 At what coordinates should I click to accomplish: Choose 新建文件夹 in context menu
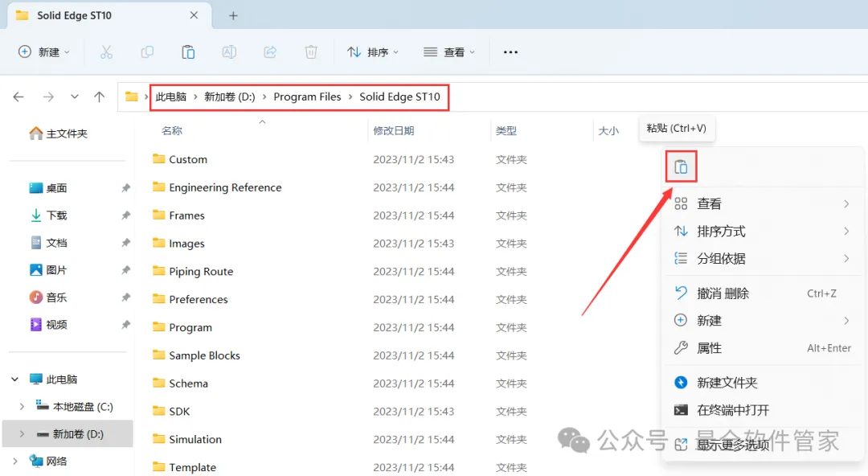point(762,383)
